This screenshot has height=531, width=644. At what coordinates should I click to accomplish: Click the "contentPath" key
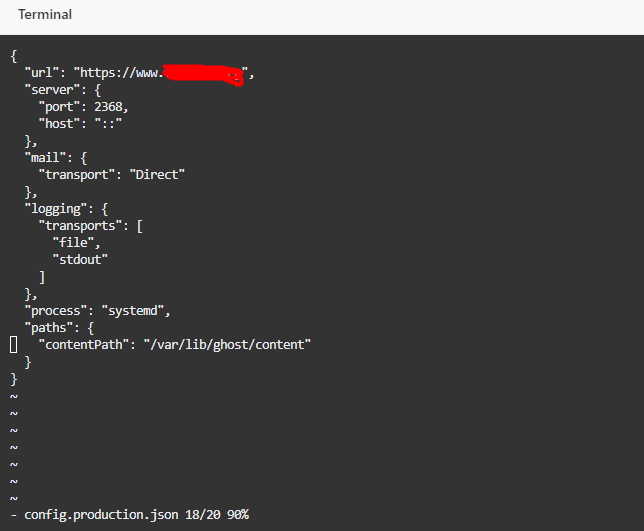click(x=84, y=344)
